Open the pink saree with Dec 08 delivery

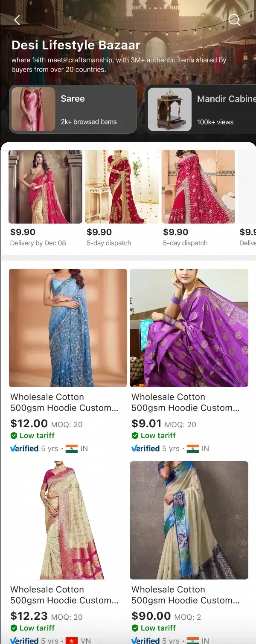(45, 187)
